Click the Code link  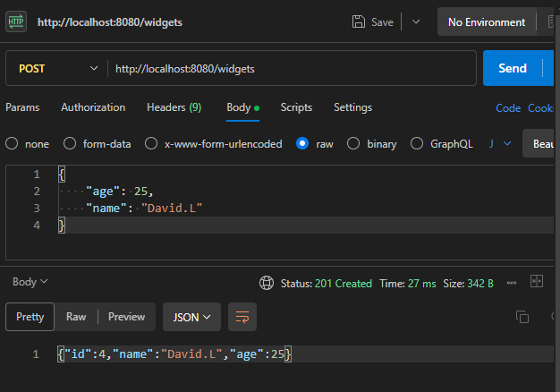tap(508, 108)
